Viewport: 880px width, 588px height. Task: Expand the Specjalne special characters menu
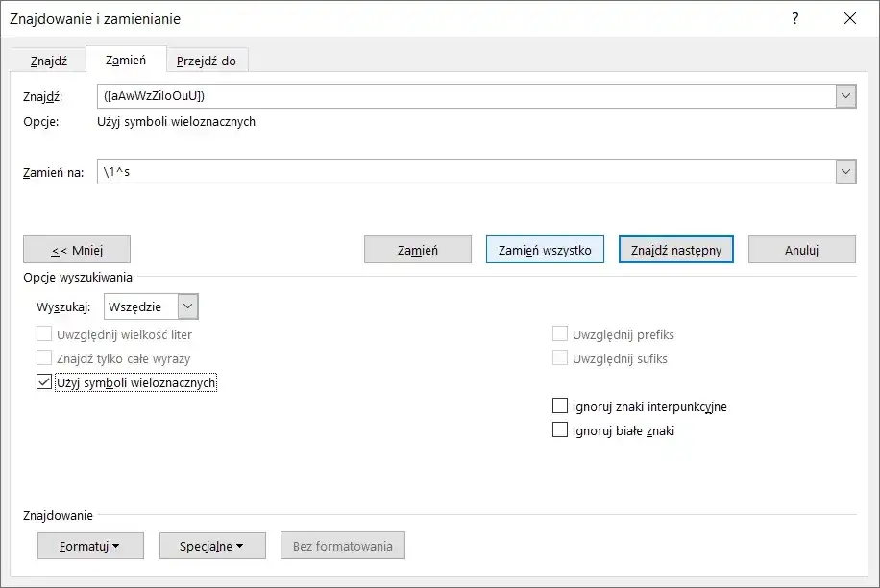coord(212,546)
